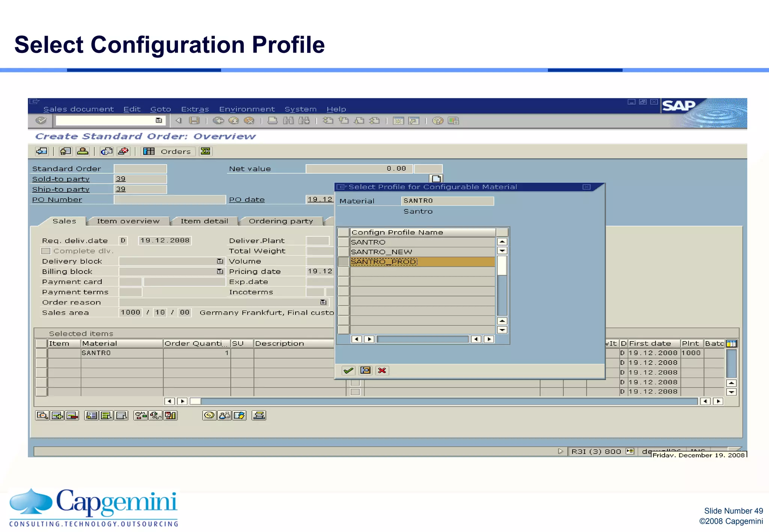Click the up arrow of profile list scrollbar
The height and width of the screenshot is (532, 769).
tap(502, 242)
